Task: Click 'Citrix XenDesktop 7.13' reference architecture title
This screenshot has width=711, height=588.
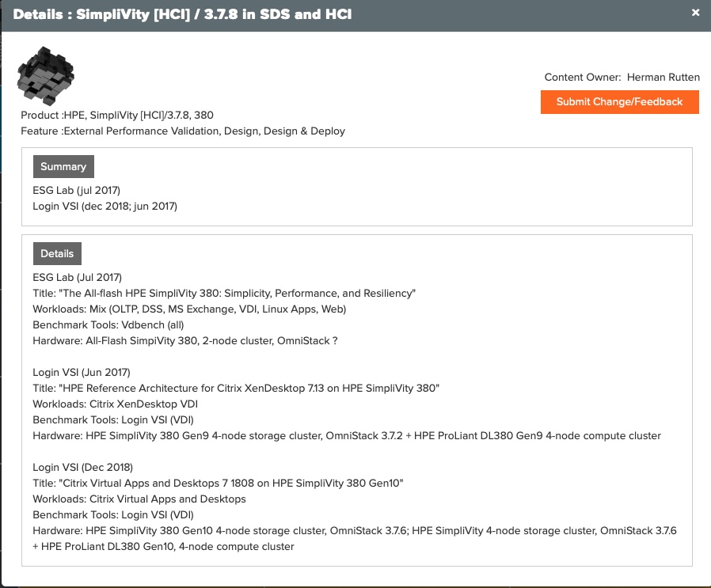Action: pos(236,389)
